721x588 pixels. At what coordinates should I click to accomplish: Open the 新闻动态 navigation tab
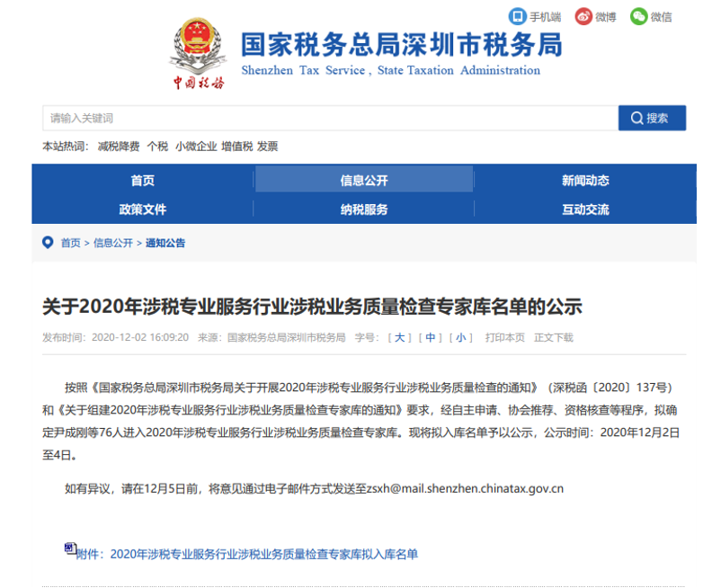click(x=585, y=180)
